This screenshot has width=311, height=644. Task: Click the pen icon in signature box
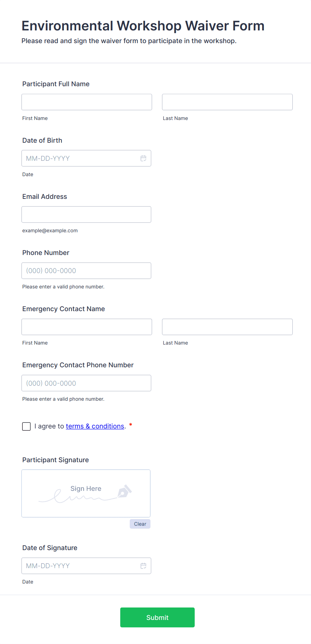pyautogui.click(x=124, y=491)
